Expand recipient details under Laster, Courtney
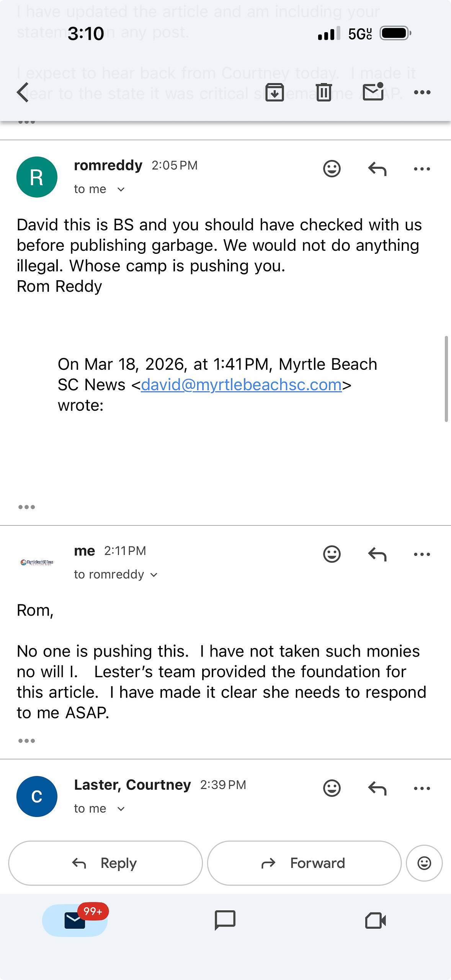The image size is (451, 980). pos(121,809)
